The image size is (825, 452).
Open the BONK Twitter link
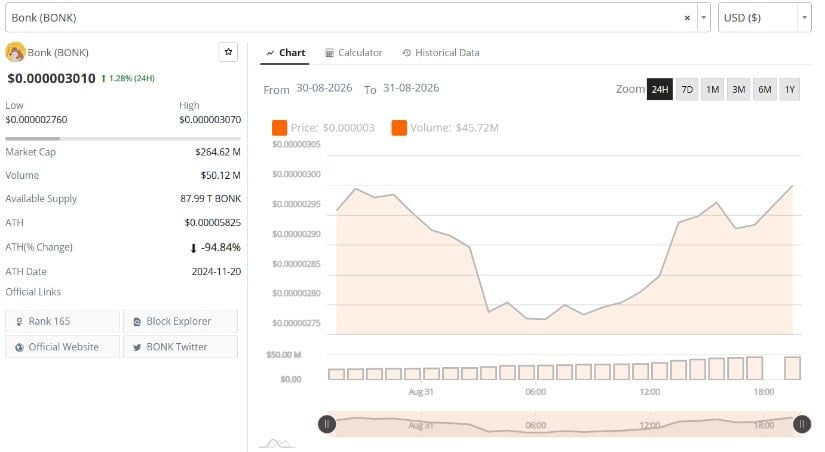[180, 347]
